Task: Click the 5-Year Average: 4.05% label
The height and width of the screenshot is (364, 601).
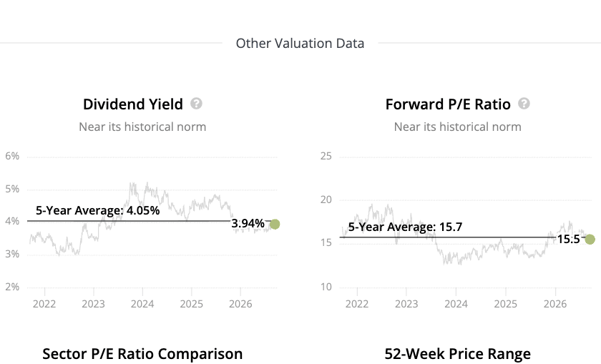Action: point(98,210)
